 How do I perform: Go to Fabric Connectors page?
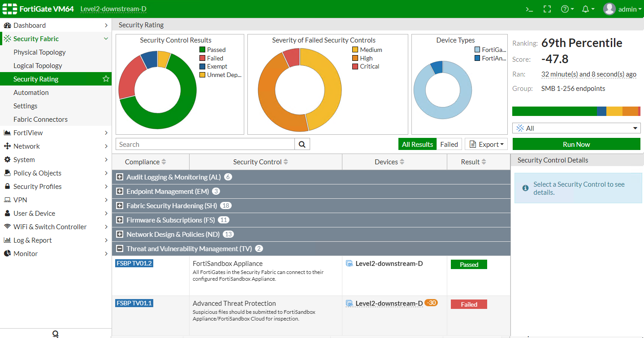click(x=40, y=119)
